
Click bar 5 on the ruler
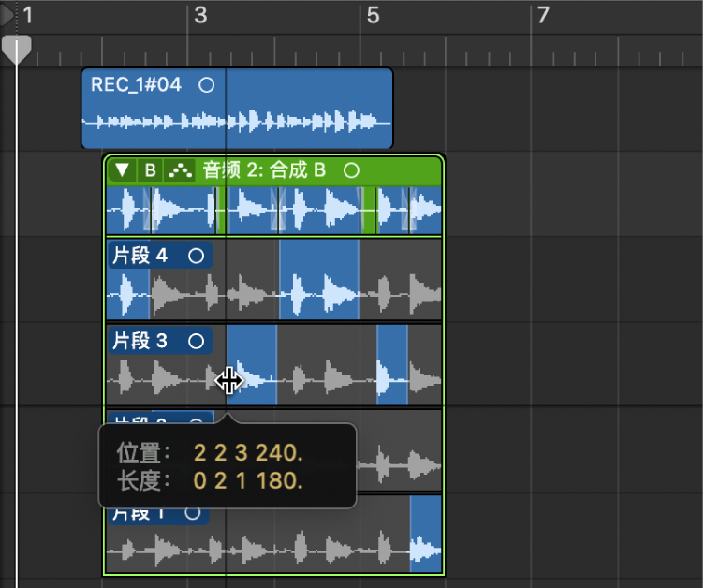tap(373, 15)
